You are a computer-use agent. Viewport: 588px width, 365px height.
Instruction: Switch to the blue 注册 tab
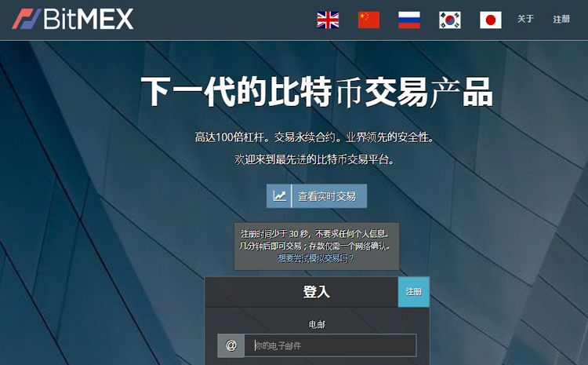(414, 292)
